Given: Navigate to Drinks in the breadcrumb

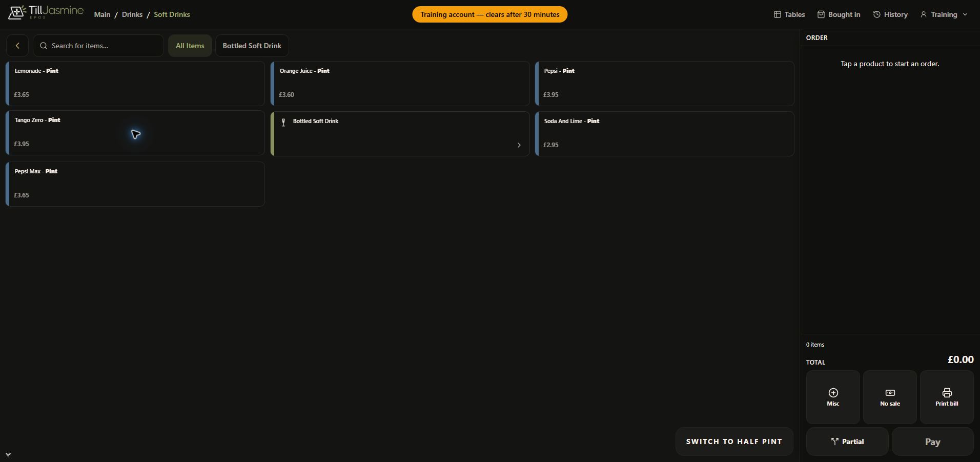Looking at the screenshot, I should pos(132,14).
